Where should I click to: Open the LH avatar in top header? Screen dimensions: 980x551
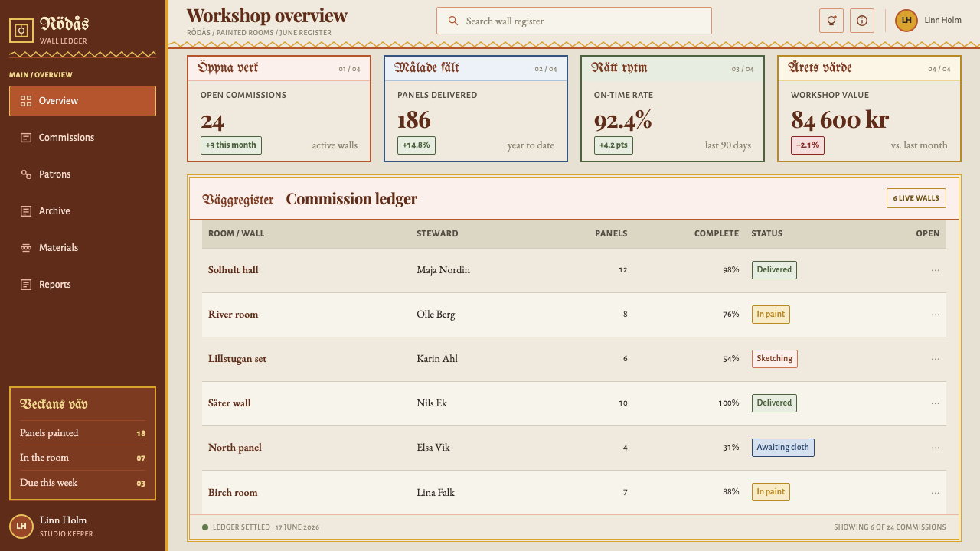click(x=906, y=21)
